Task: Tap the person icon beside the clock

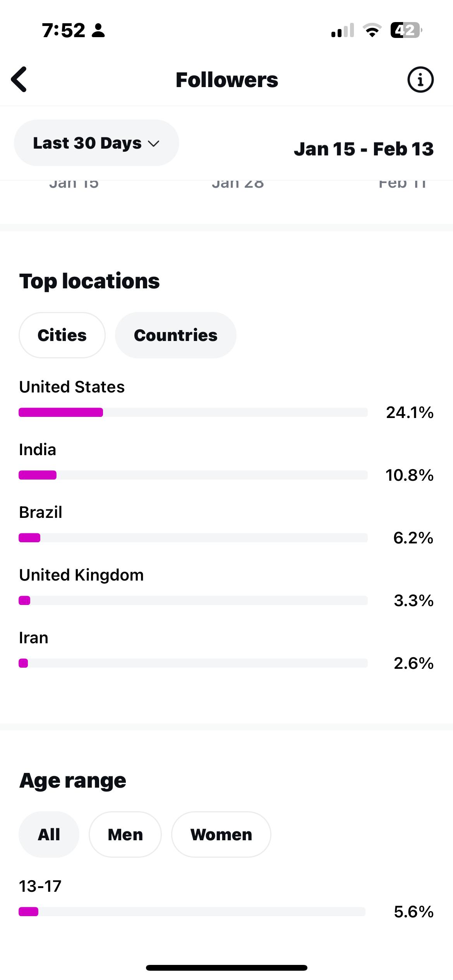Action: [x=98, y=30]
